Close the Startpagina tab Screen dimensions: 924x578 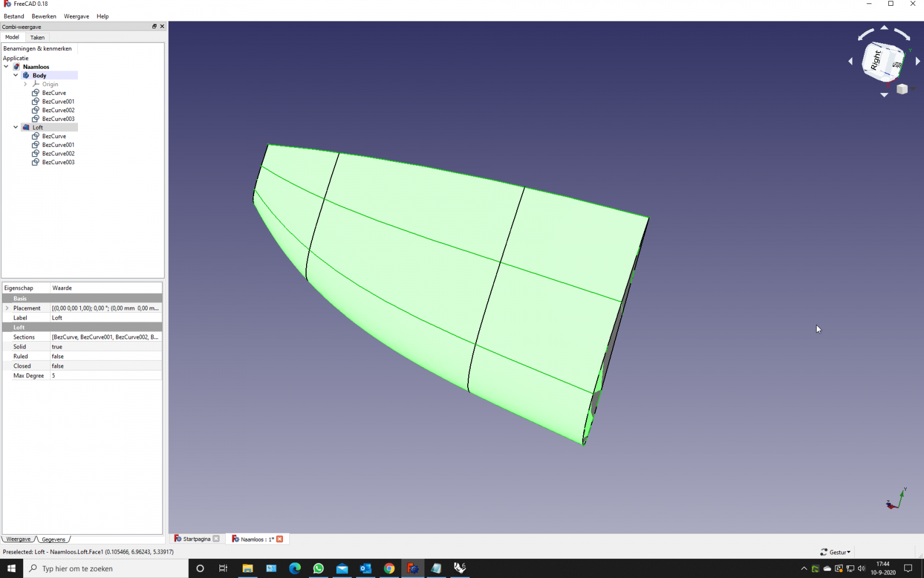pyautogui.click(x=216, y=539)
